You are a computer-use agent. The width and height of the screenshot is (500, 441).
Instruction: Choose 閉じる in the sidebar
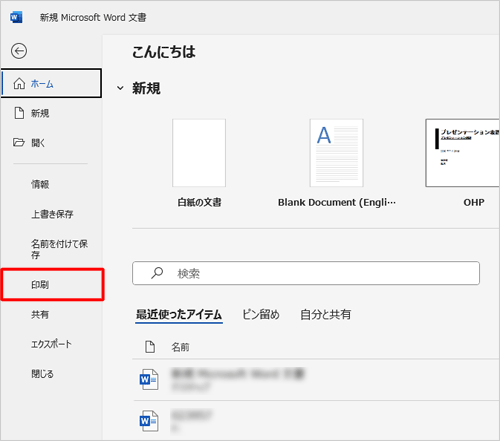click(x=51, y=373)
